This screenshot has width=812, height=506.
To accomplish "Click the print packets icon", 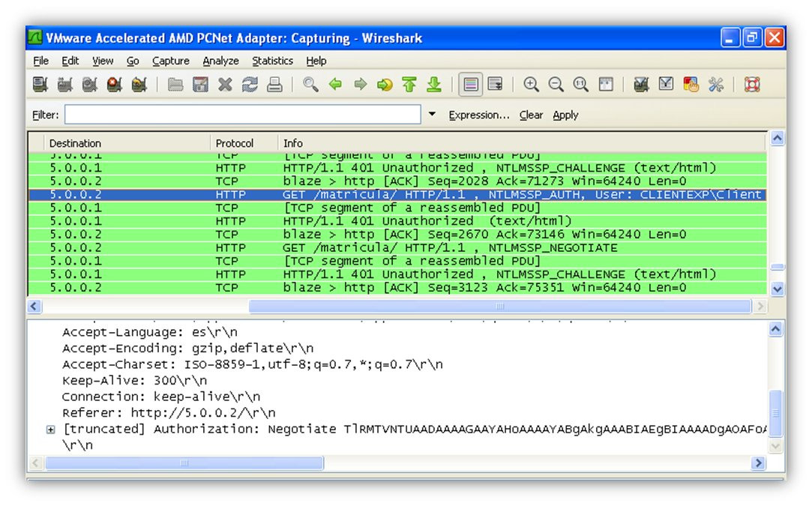I will click(275, 84).
